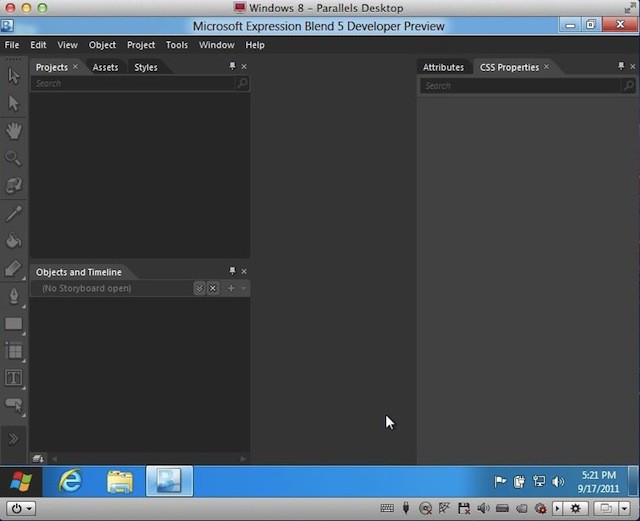The width and height of the screenshot is (640, 521).
Task: Choose the Zoom magnifier tool
Action: pos(14,158)
